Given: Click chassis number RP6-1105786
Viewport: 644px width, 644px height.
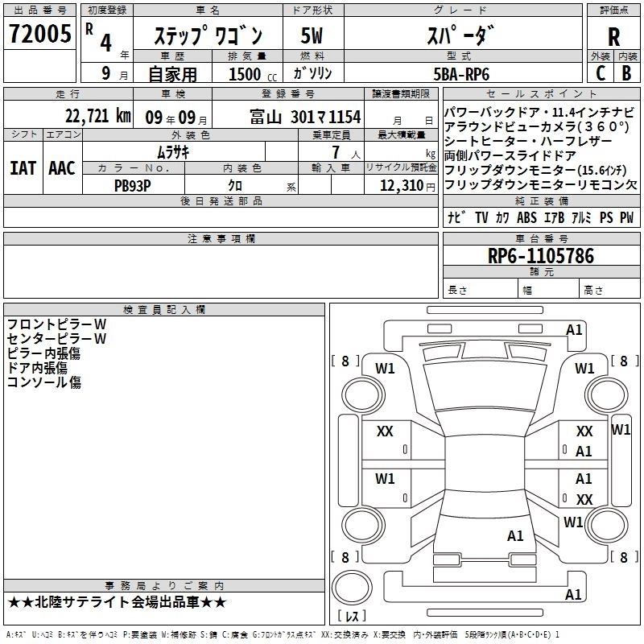Looking at the screenshot, I should tap(541, 256).
